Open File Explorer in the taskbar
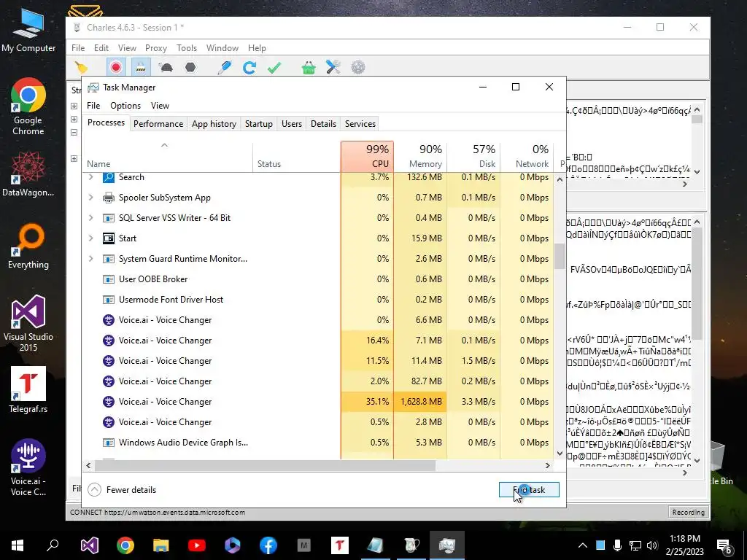 coord(161,545)
